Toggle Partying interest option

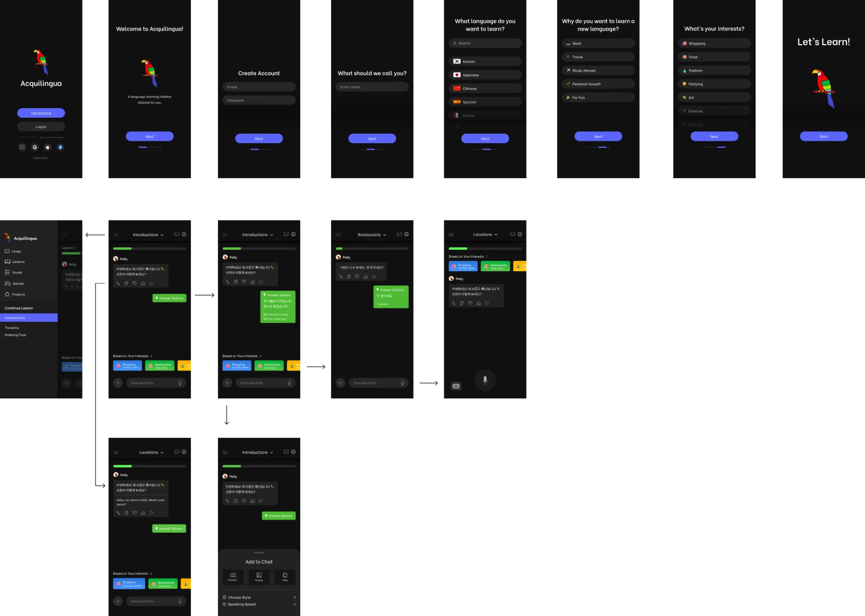pos(714,84)
